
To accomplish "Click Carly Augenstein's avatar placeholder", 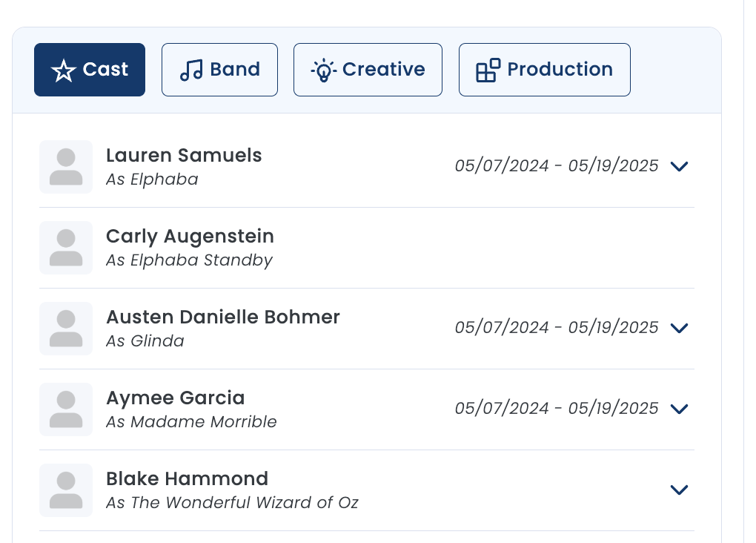I will [66, 248].
